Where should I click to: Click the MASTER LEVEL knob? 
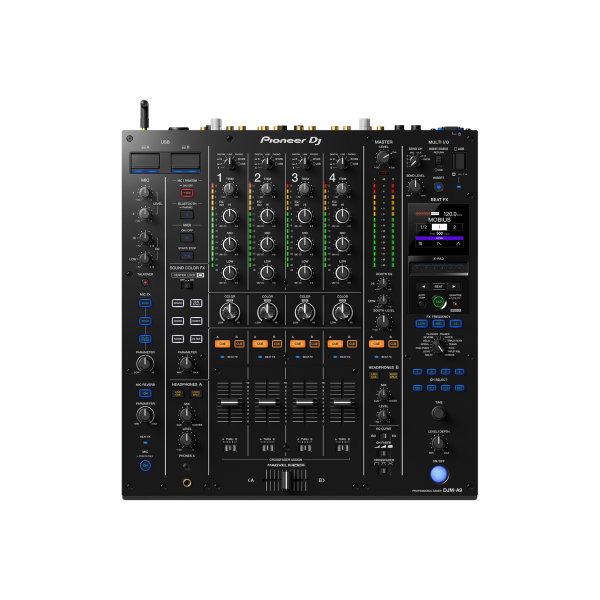(x=383, y=157)
